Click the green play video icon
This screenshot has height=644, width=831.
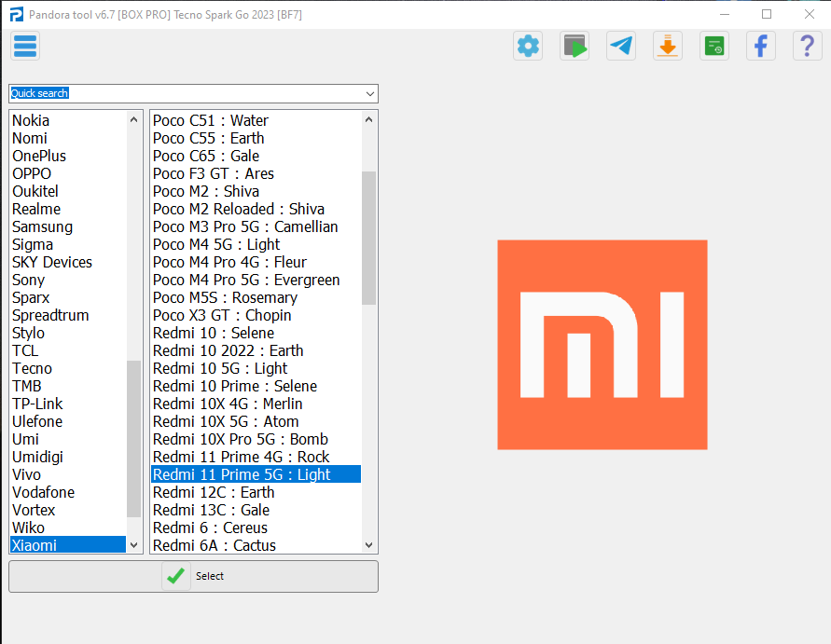click(x=575, y=46)
